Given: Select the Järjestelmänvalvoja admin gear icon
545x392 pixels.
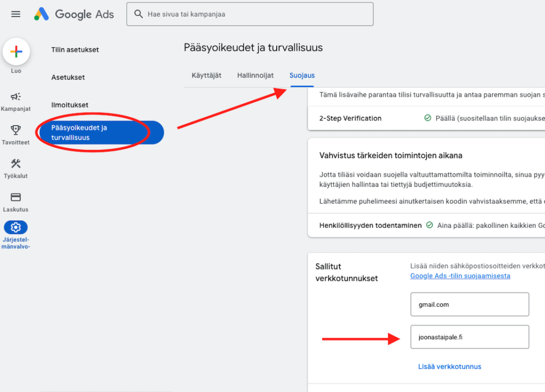Looking at the screenshot, I should pyautogui.click(x=15, y=228).
